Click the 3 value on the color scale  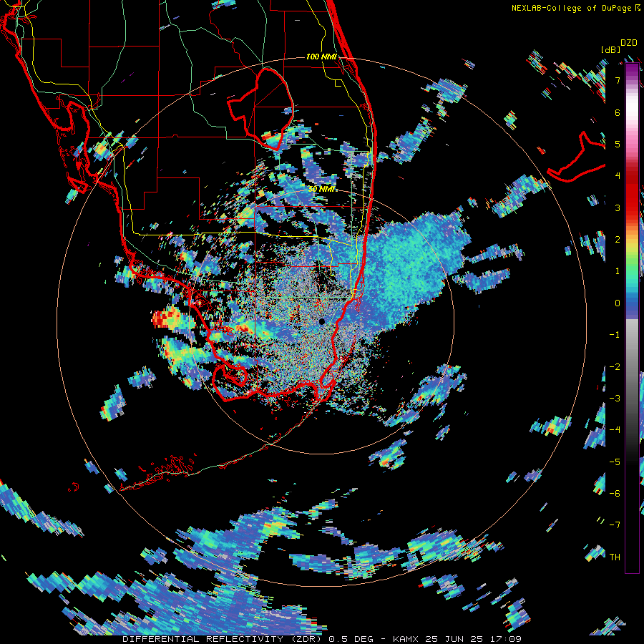[618, 208]
